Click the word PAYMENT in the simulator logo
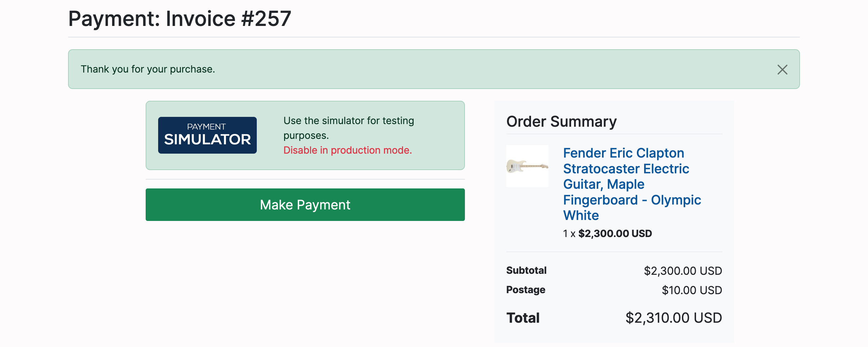Viewport: 868px width, 347px height. pos(206,127)
